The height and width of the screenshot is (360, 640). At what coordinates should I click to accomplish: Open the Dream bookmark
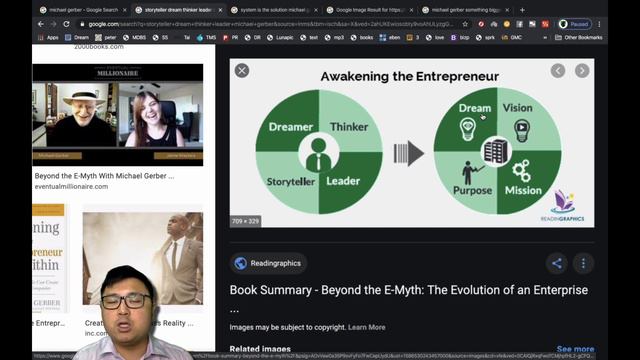tap(77, 38)
